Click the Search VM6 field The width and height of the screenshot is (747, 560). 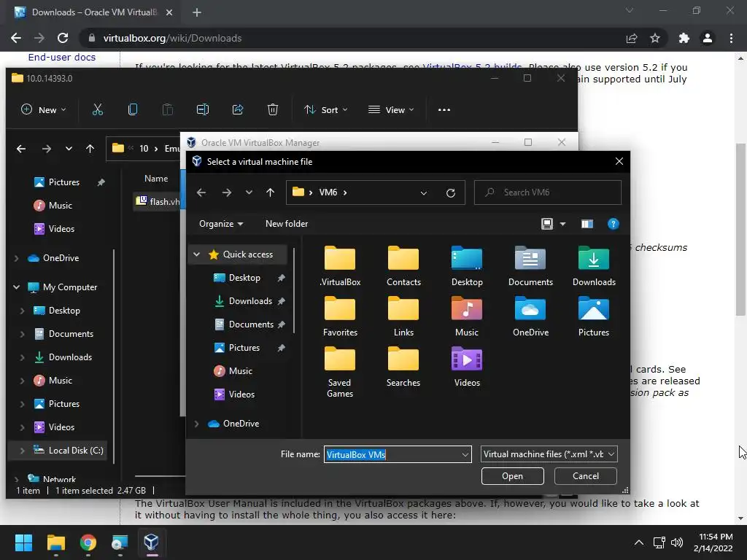[548, 192]
